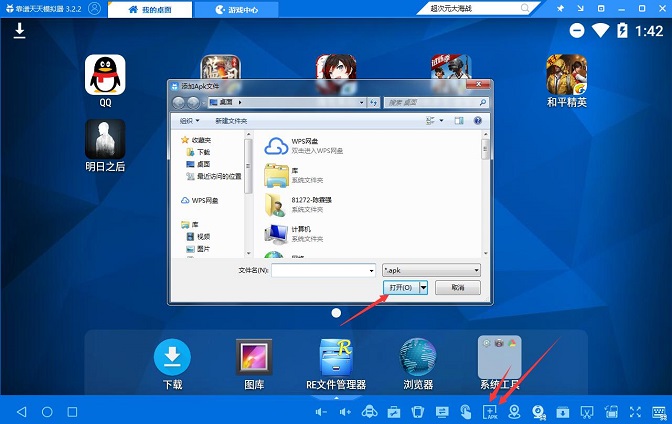
Task: Click the bee-shaped icon in the bottom toolbar
Action: coord(369,412)
